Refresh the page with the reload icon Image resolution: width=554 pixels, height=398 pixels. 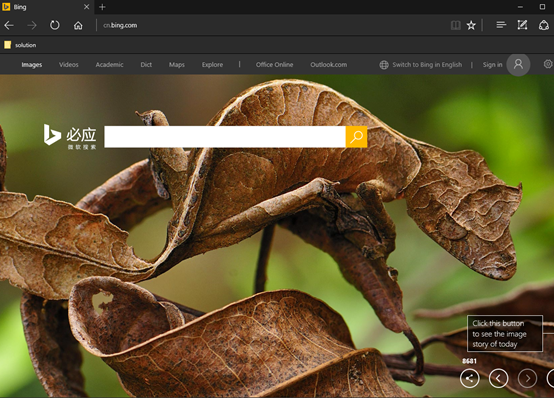[55, 25]
